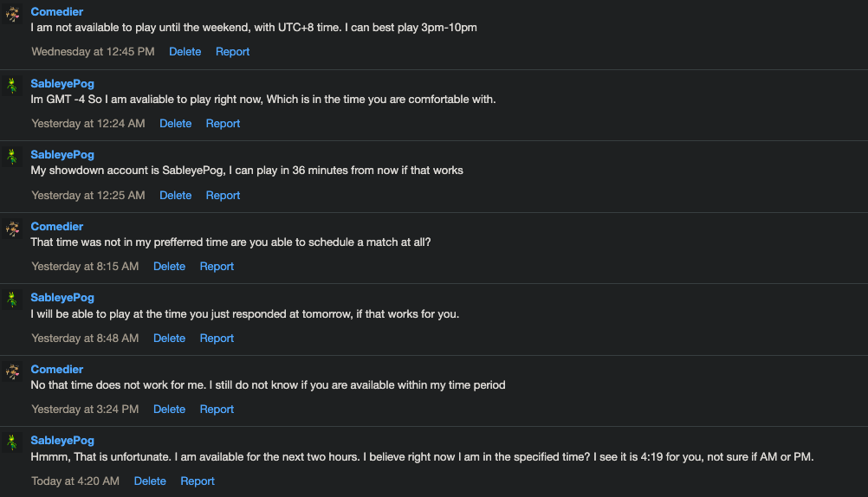The width and height of the screenshot is (868, 497).
Task: Click Comedier's avatar on the Wednesday post
Action: 13,15
